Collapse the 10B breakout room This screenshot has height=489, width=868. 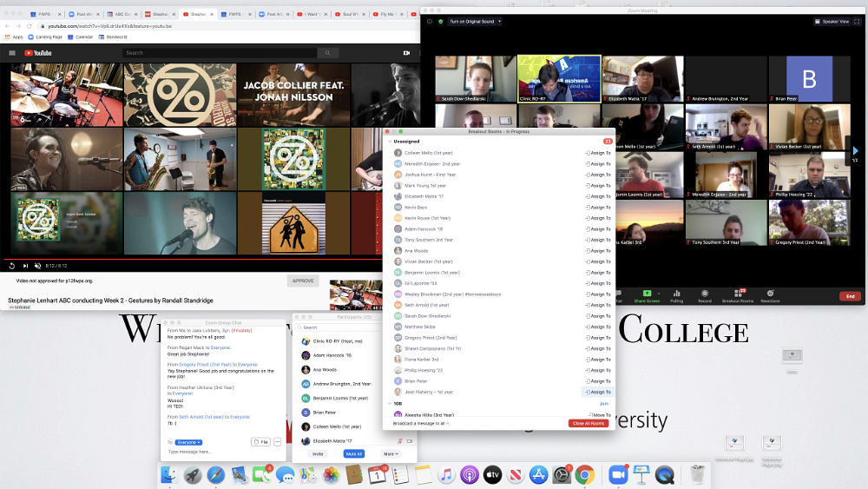pyautogui.click(x=390, y=404)
